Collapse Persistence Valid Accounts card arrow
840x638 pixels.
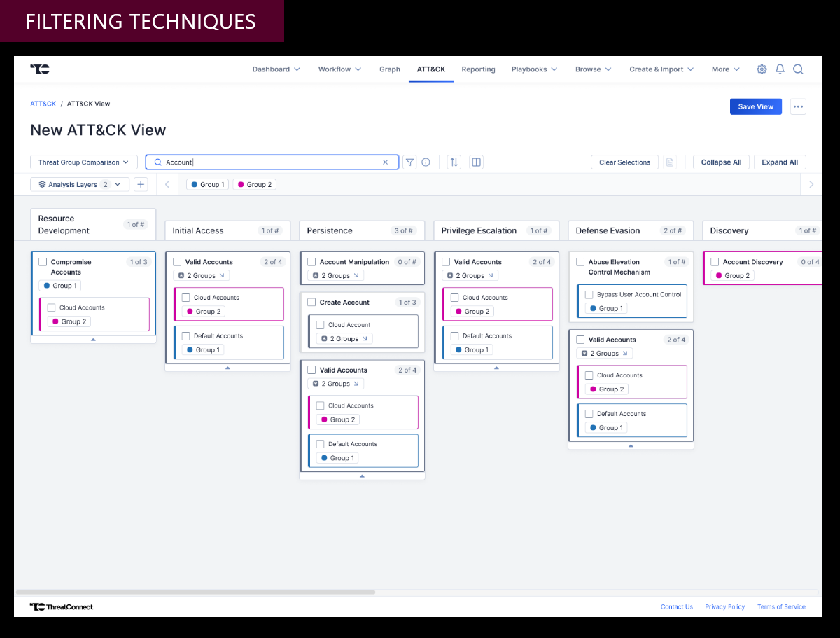[x=362, y=476]
